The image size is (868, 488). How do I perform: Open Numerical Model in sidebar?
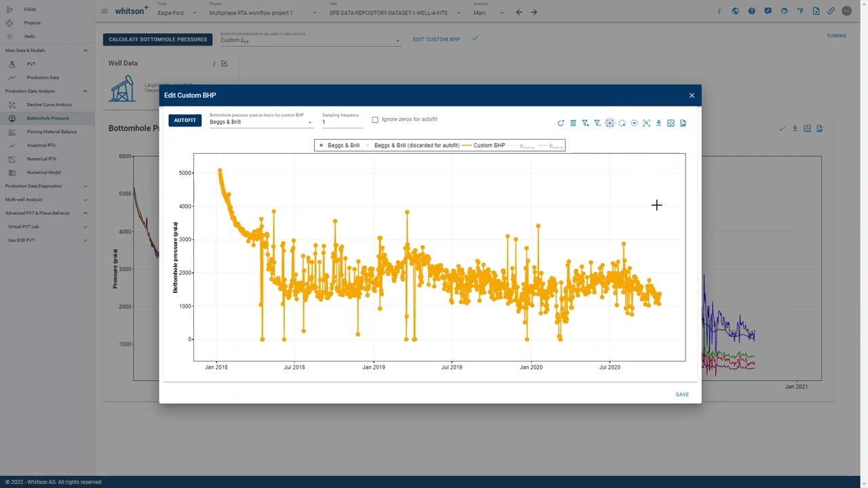click(43, 172)
